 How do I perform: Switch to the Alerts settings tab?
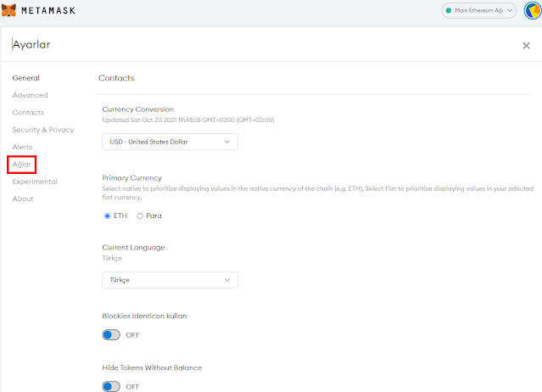tap(22, 147)
